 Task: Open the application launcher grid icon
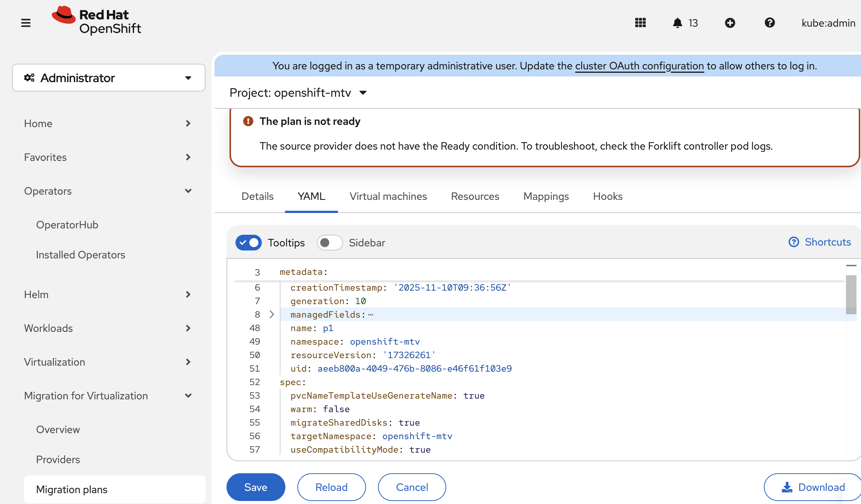tap(640, 23)
